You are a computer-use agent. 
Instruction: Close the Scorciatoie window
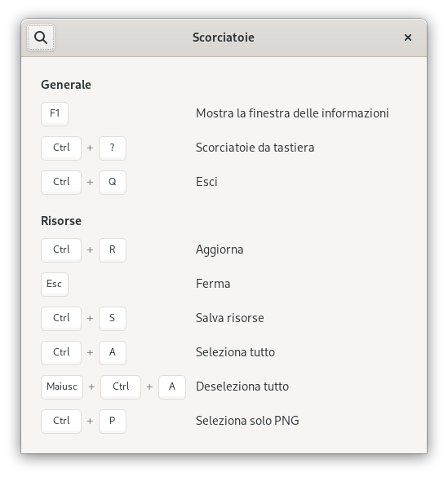click(x=407, y=38)
